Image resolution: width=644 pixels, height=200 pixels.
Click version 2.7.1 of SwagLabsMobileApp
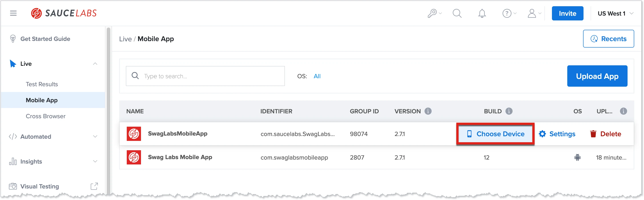click(400, 134)
